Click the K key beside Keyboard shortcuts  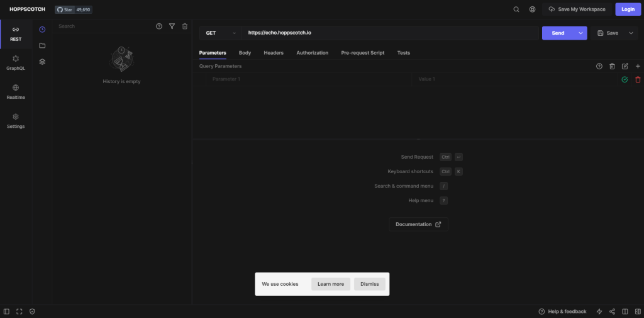[458, 171]
